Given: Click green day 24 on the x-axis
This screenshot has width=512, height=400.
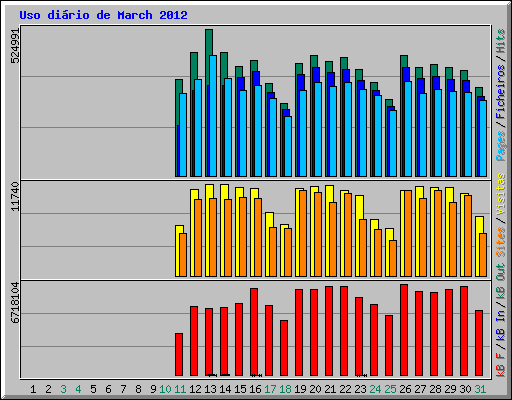Looking at the screenshot, I should (x=375, y=389).
